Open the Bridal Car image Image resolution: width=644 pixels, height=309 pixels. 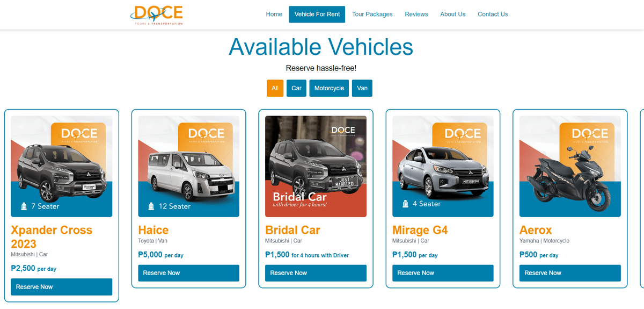click(316, 167)
